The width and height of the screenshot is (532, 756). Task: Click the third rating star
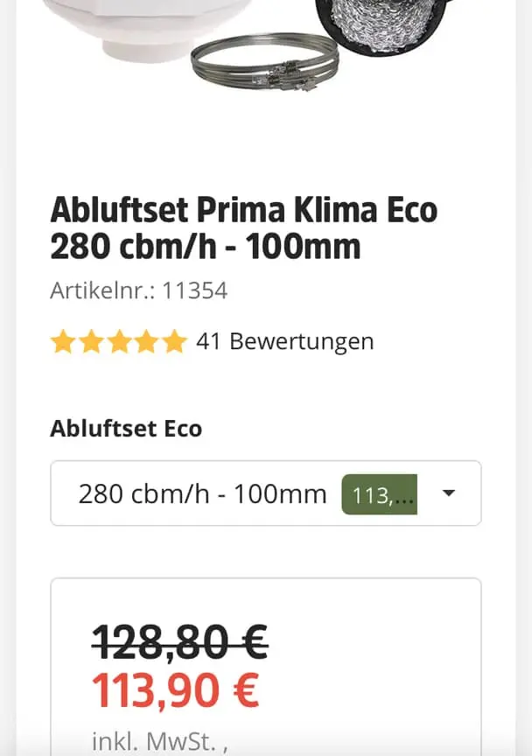click(x=119, y=341)
